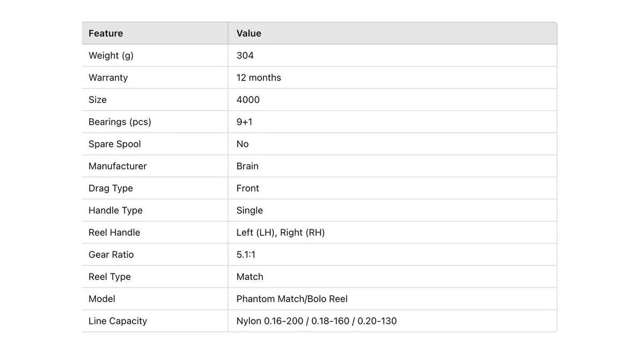Click the Single handle type value
This screenshot has height=362, width=644.
pos(250,210)
